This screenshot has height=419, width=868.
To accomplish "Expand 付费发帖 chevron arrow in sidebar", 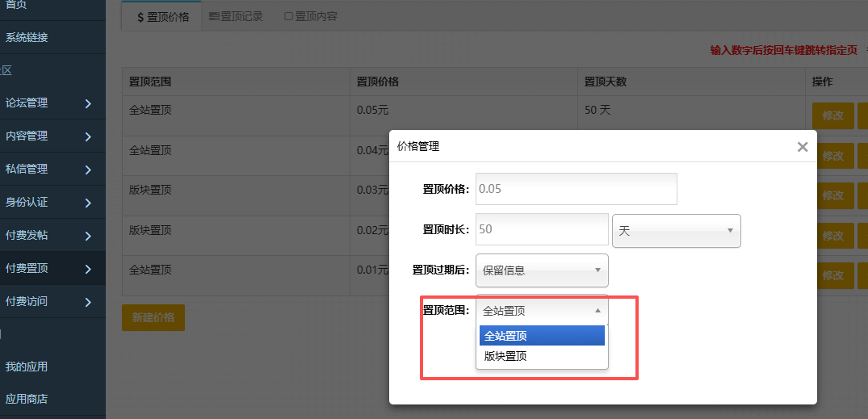I will pos(87,236).
